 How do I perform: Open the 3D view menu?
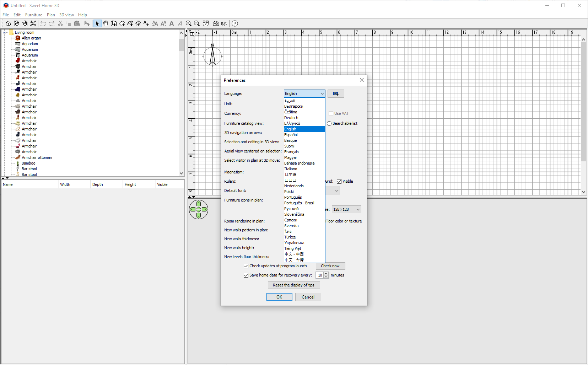(x=66, y=15)
